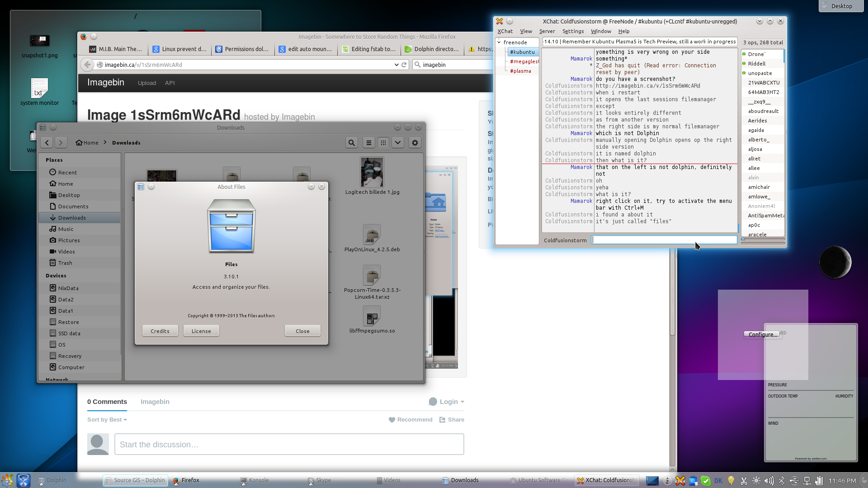Select user Riddell in XChat user list

[757, 64]
